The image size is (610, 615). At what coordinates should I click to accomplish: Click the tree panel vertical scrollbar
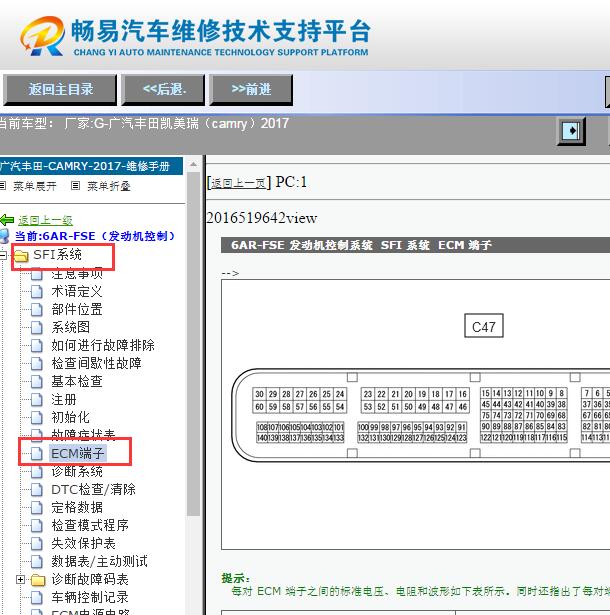[x=193, y=344]
